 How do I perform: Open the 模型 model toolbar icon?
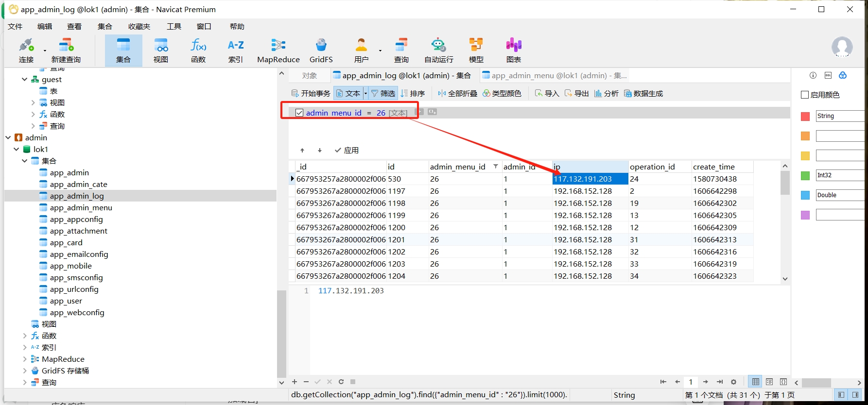(476, 51)
